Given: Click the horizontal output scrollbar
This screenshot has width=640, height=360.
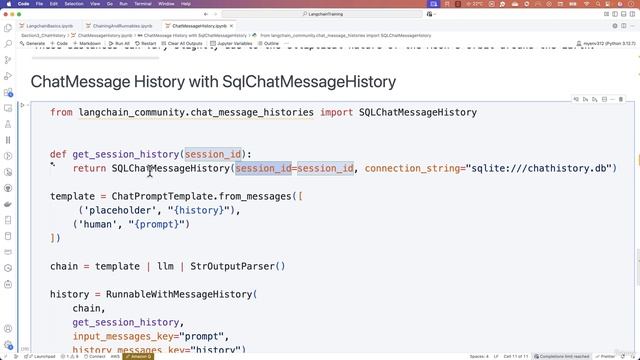Looking at the screenshot, I should (95, 58).
